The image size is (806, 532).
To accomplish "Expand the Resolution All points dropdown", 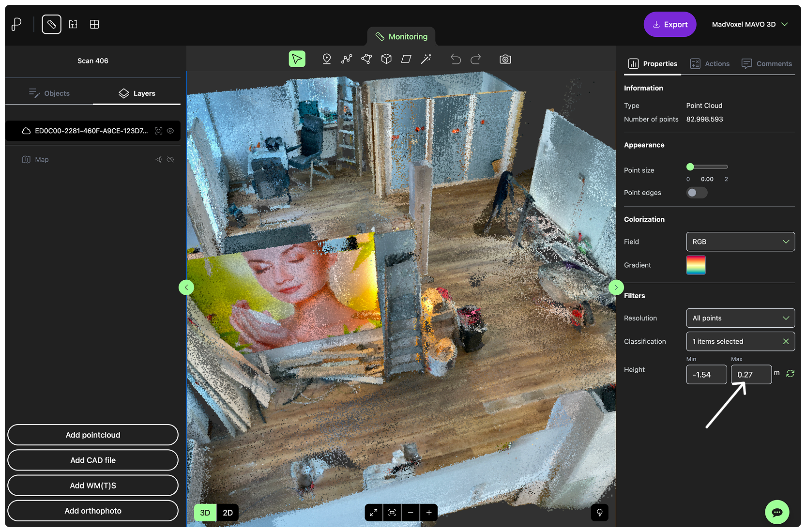I will pyautogui.click(x=740, y=318).
